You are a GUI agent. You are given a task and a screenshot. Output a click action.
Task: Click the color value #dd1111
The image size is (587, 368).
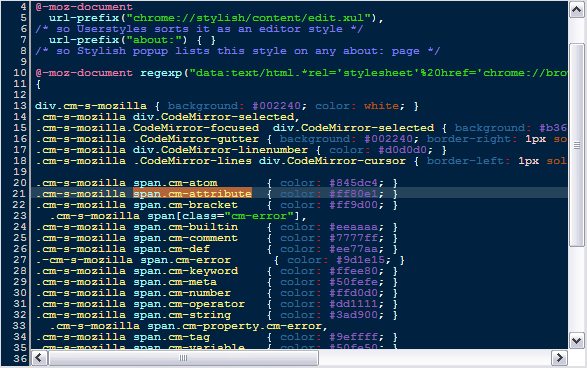[x=353, y=304]
